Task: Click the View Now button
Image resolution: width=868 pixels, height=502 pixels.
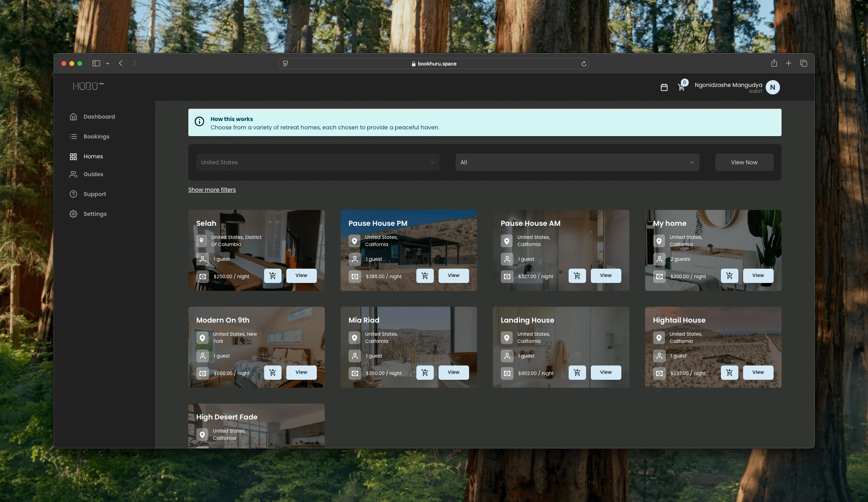Action: [x=744, y=162]
